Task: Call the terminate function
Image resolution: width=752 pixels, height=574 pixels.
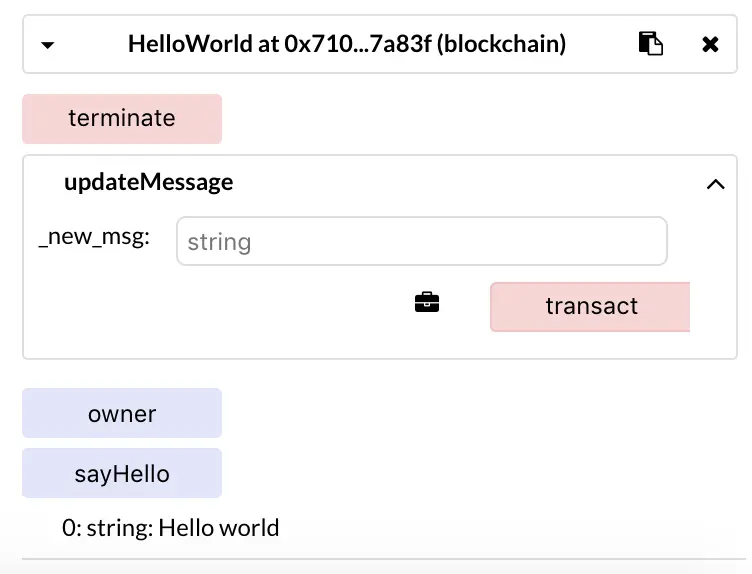Action: [122, 118]
